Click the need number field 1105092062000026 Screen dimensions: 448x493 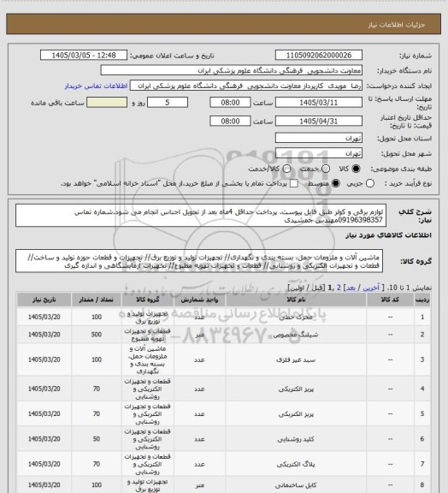click(319, 55)
